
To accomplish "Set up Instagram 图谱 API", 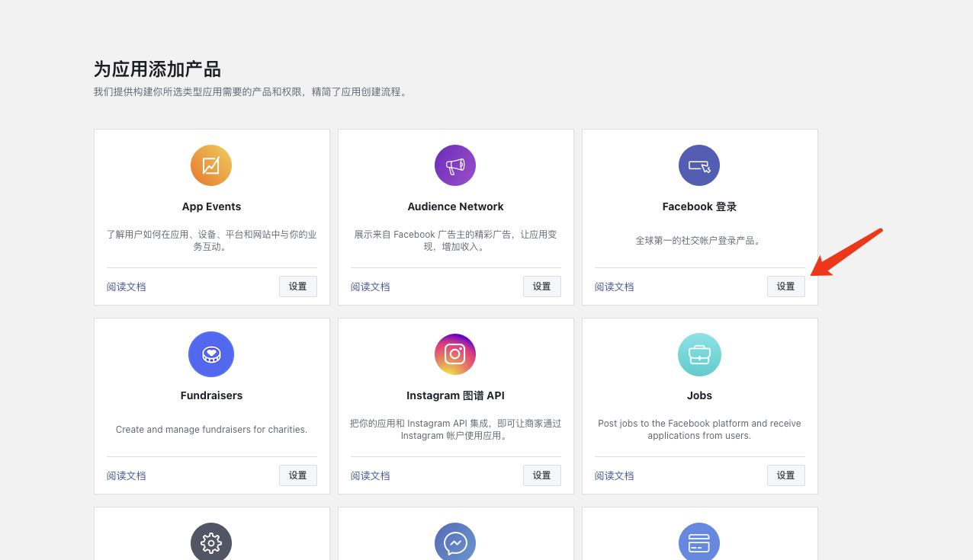I will [542, 475].
